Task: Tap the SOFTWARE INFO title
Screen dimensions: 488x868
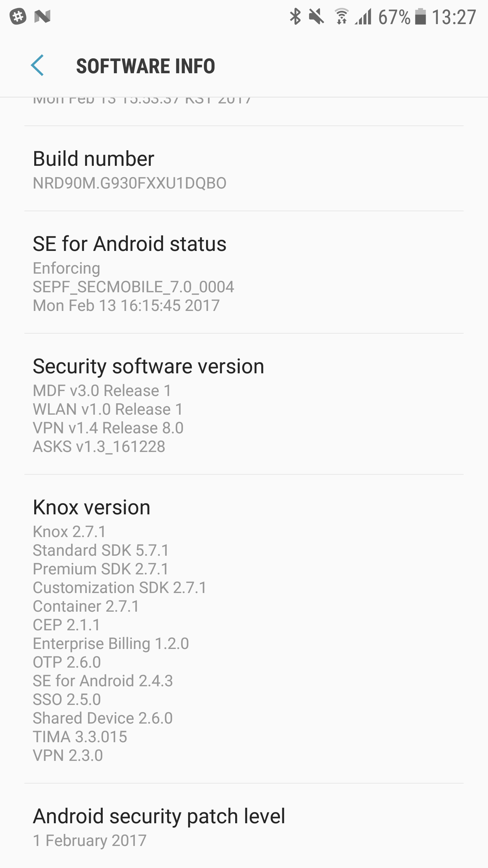Action: (x=145, y=66)
